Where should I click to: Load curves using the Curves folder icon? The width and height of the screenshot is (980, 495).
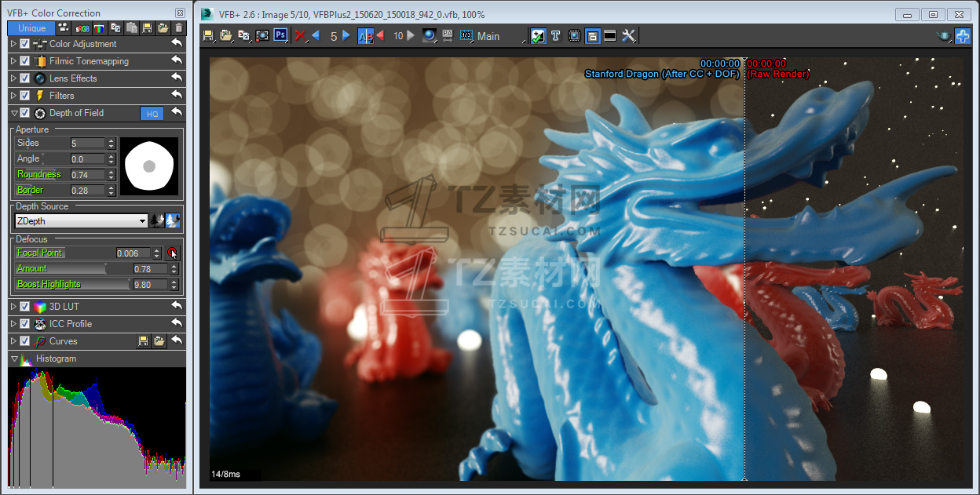(x=159, y=341)
